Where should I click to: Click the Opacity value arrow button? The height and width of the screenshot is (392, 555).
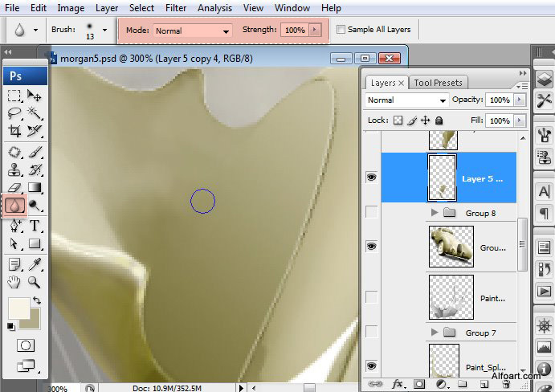[x=519, y=100]
